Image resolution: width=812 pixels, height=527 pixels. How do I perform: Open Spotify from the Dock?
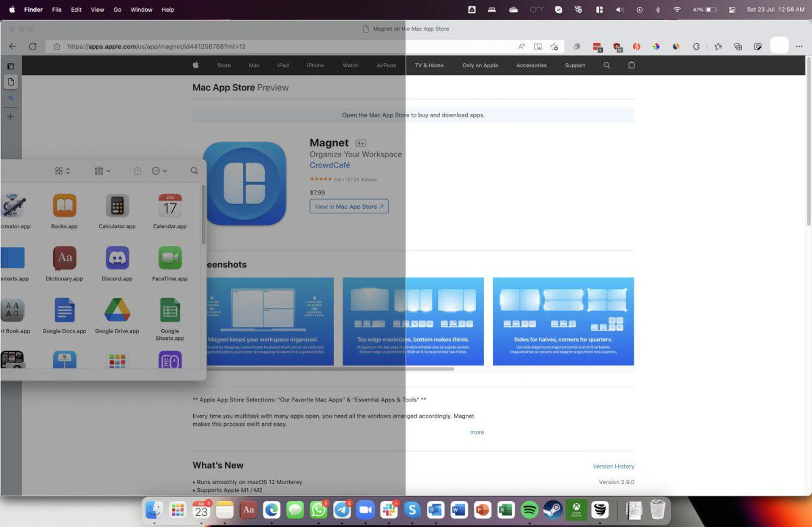[x=529, y=510]
